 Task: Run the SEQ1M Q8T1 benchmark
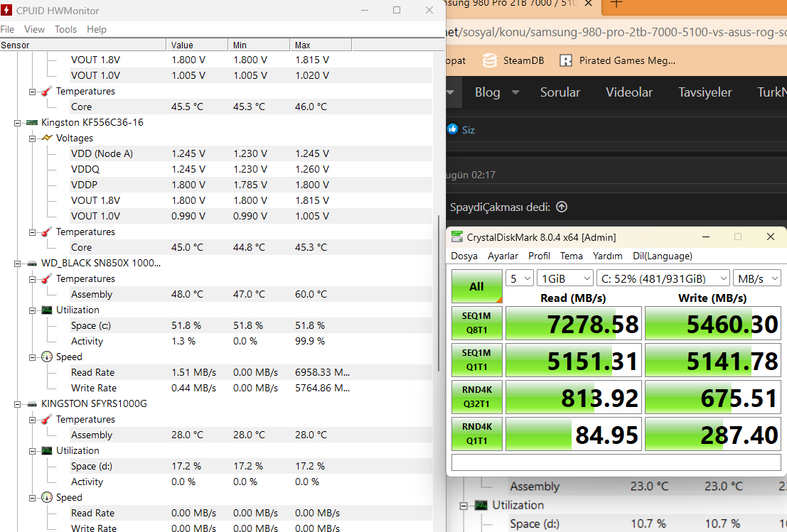[x=477, y=323]
